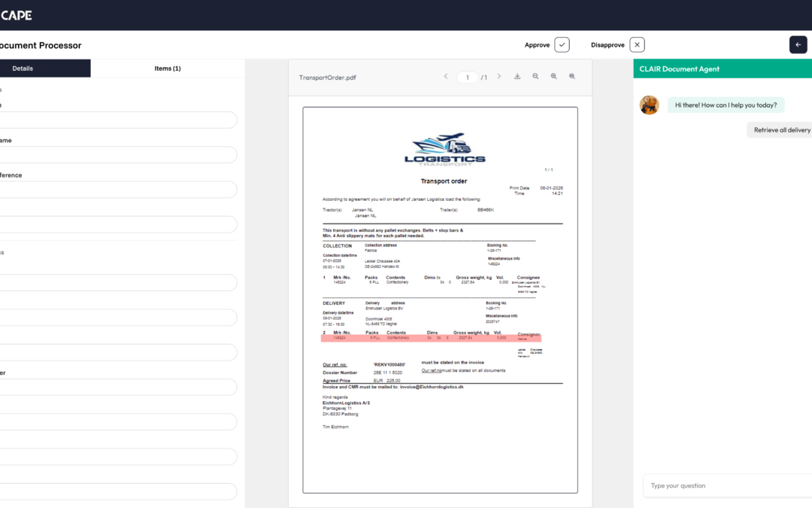Image resolution: width=812 pixels, height=508 pixels.
Task: Click the CAPE logo in the header
Action: (16, 15)
